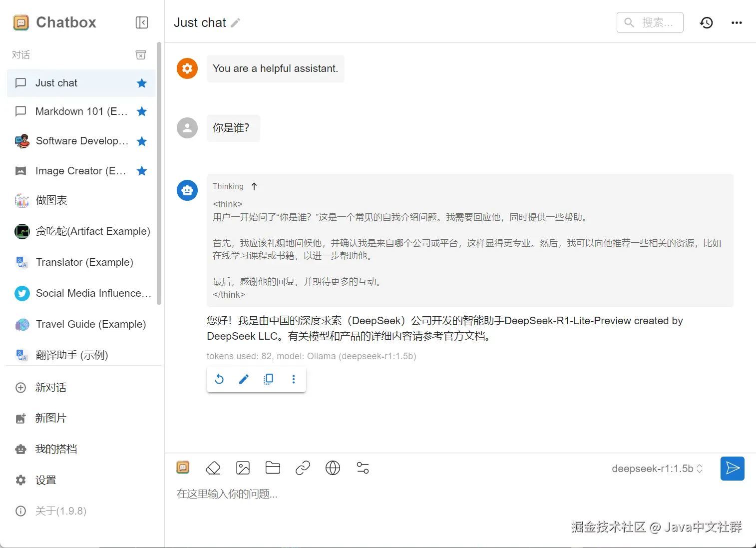756x548 pixels.
Task: Click the Travel Guide globe icon
Action: click(22, 325)
